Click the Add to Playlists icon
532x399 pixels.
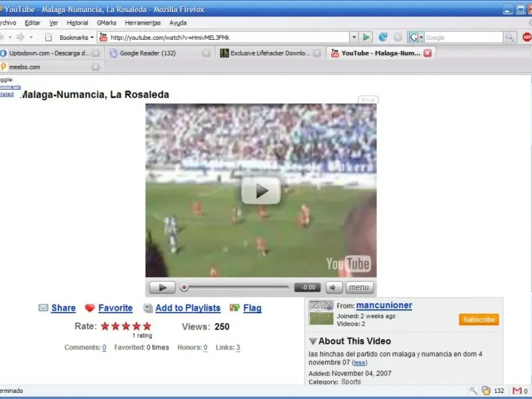(148, 308)
